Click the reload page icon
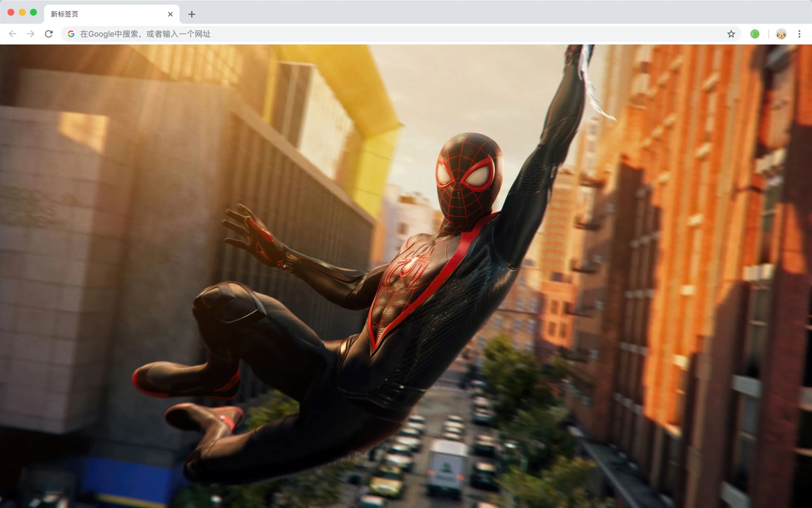Screen dimensions: 812x508 [x=49, y=34]
